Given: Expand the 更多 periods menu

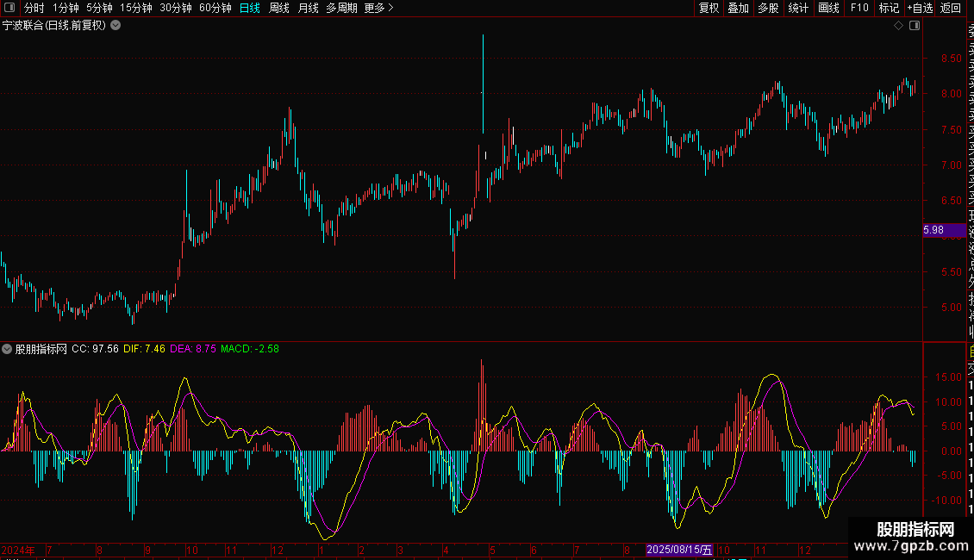Looking at the screenshot, I should pos(379,8).
